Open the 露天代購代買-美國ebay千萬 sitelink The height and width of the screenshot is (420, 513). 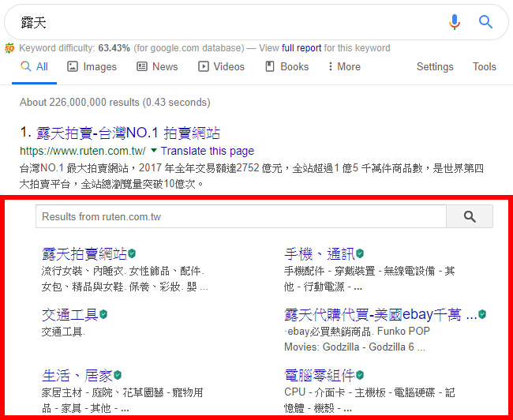click(381, 314)
